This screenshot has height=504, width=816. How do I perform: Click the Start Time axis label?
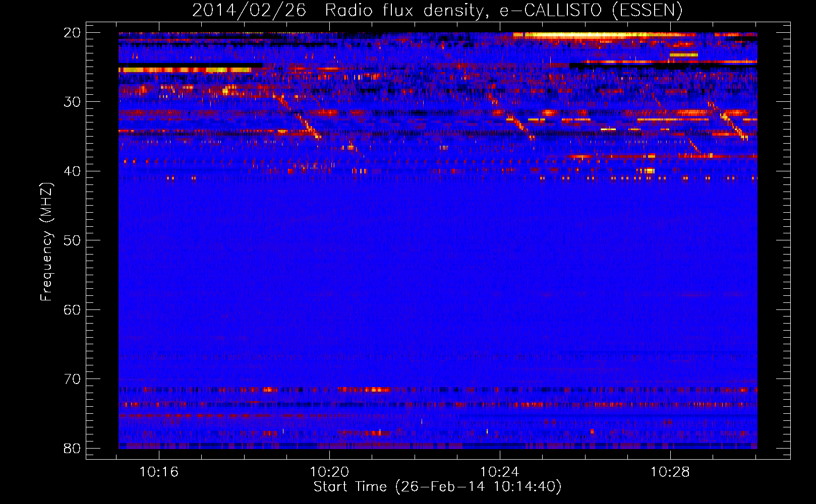(x=437, y=487)
